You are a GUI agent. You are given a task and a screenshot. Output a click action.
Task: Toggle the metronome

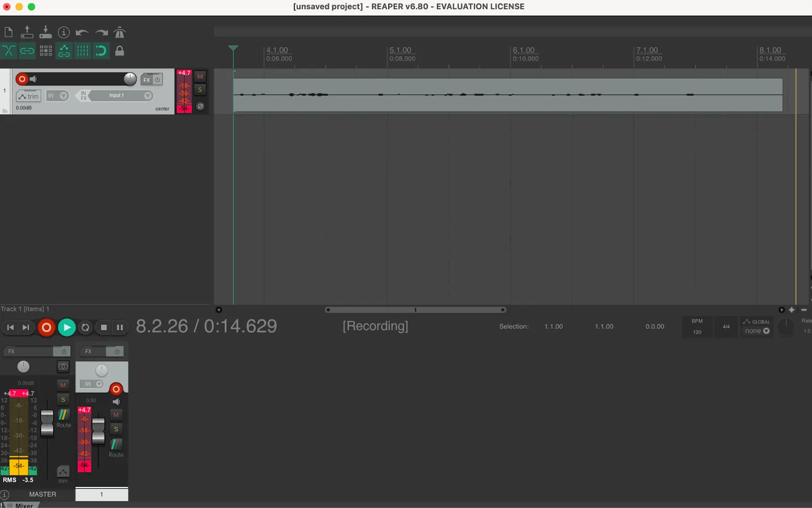119,32
